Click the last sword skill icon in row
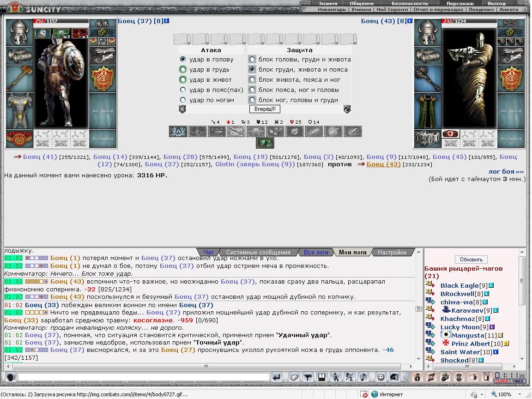 tap(352, 132)
